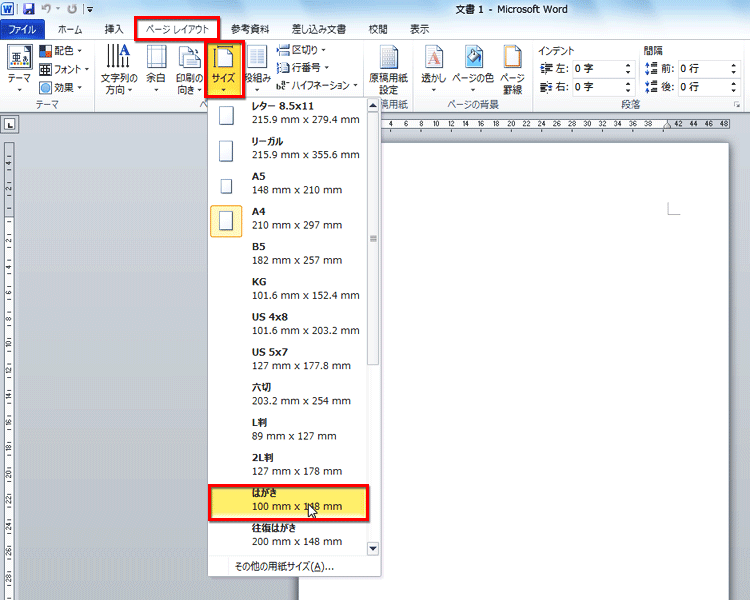Viewport: 750px width, 600px height.
Task: Click the right indent marker on ruler
Action: point(667,125)
